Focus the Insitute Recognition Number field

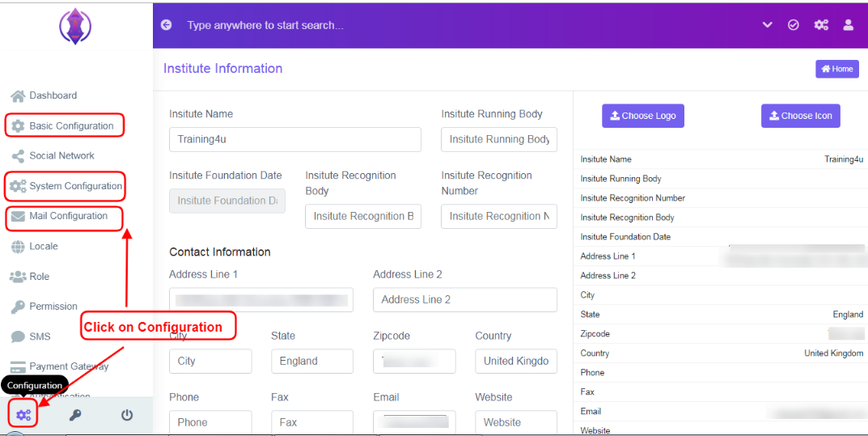point(499,216)
